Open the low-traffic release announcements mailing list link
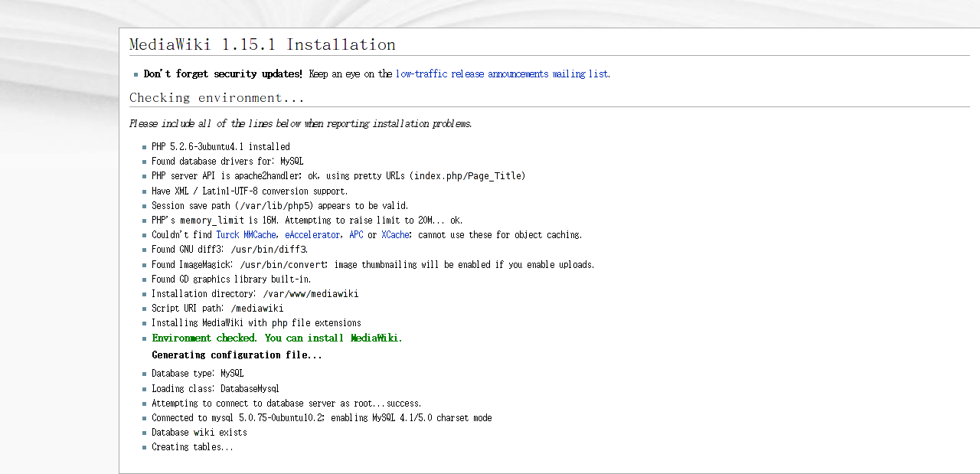 click(502, 74)
